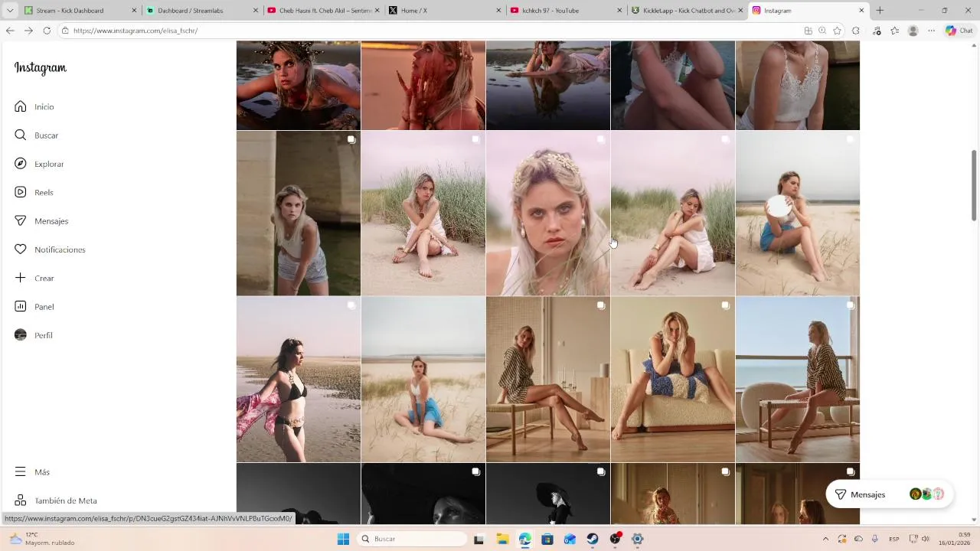980x551 pixels.
Task: Click the taskbar Buscar search box
Action: coord(413,539)
